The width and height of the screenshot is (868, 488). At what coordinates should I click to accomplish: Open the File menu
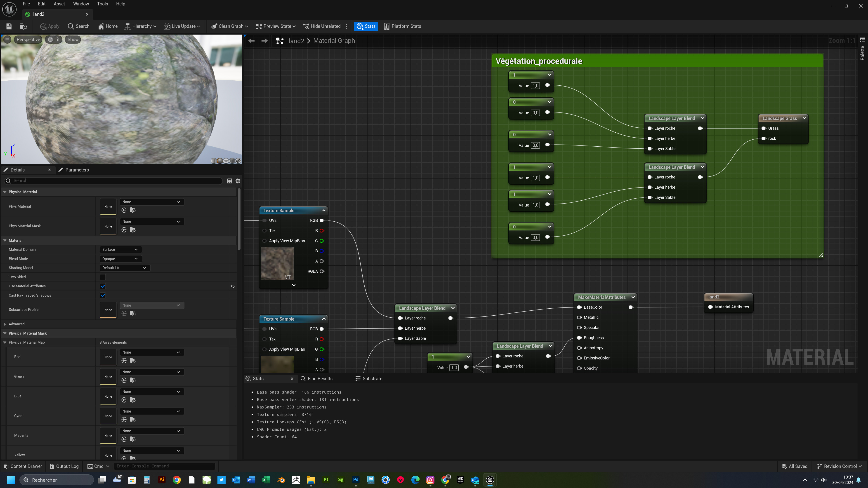point(26,4)
